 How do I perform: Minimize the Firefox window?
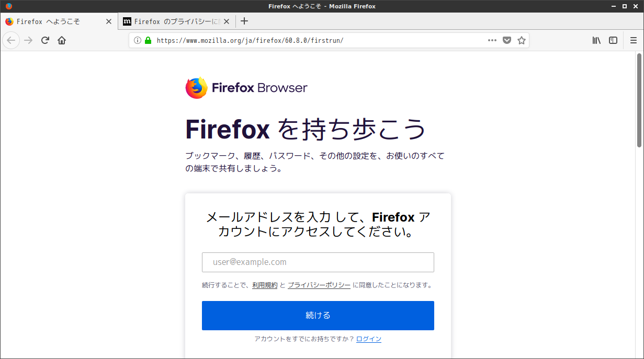pyautogui.click(x=613, y=6)
